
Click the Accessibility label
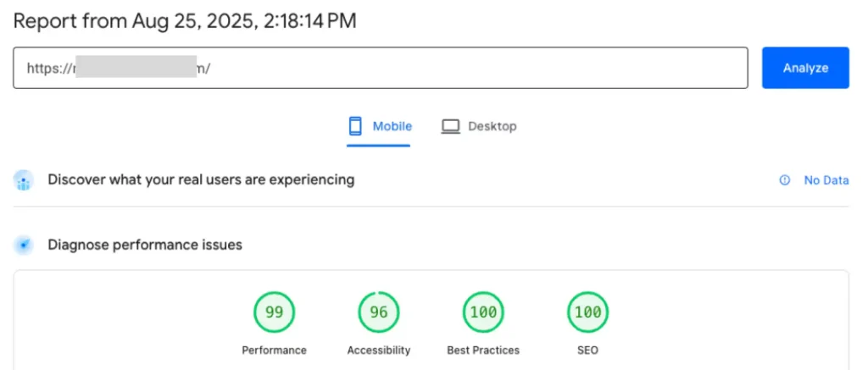point(379,350)
